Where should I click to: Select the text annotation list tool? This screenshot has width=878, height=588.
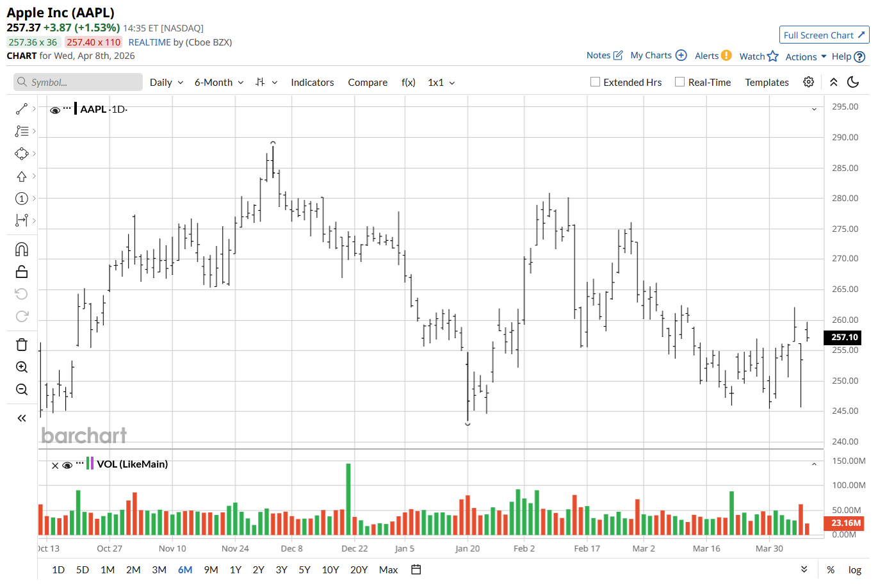(x=22, y=131)
